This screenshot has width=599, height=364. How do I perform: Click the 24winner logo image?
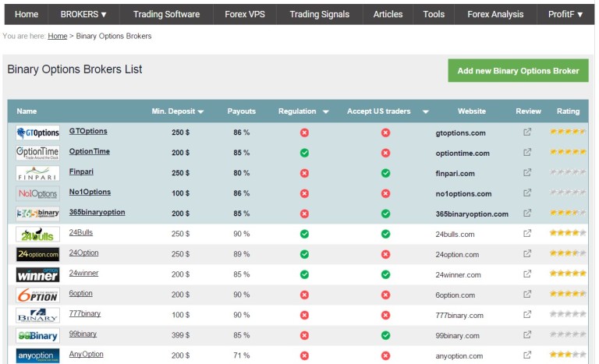pyautogui.click(x=37, y=274)
